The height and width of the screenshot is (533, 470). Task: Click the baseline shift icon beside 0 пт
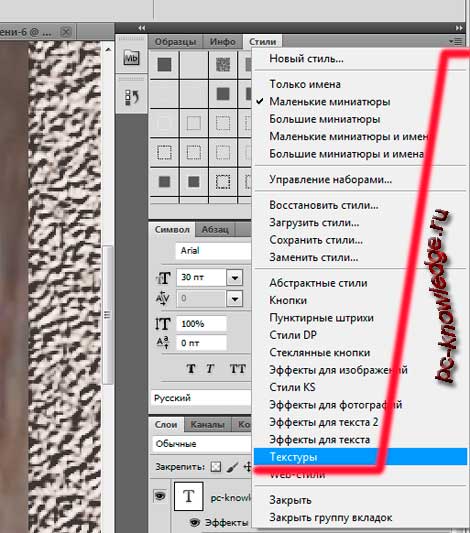(x=163, y=342)
